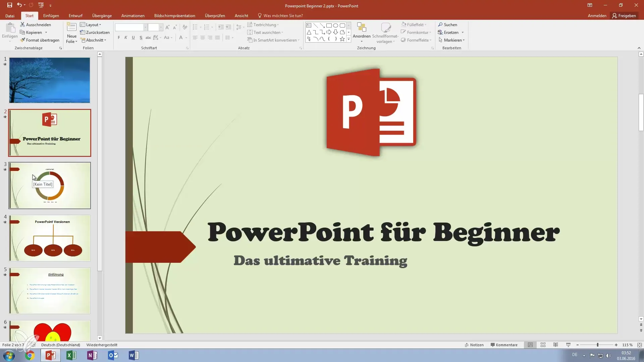Image resolution: width=644 pixels, height=362 pixels.
Task: Open font size combo box
Action: point(155,27)
